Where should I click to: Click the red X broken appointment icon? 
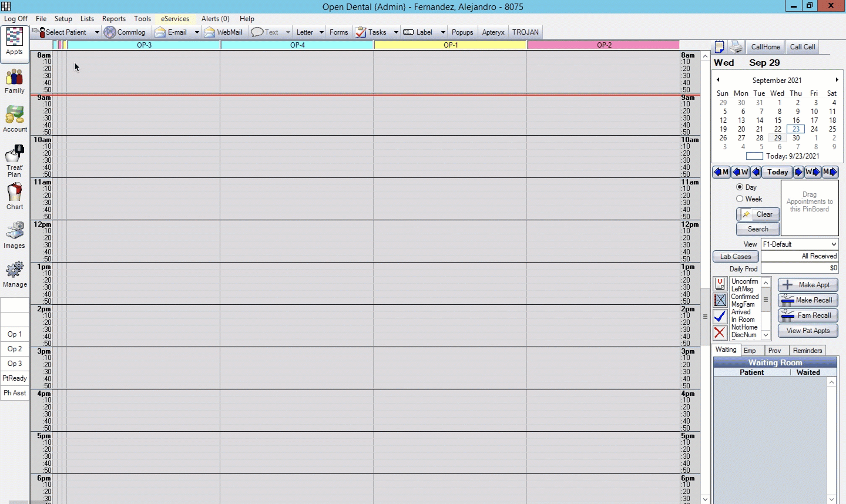point(720,333)
